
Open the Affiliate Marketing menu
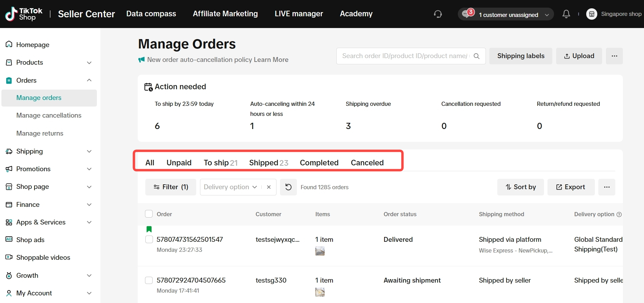(x=225, y=14)
